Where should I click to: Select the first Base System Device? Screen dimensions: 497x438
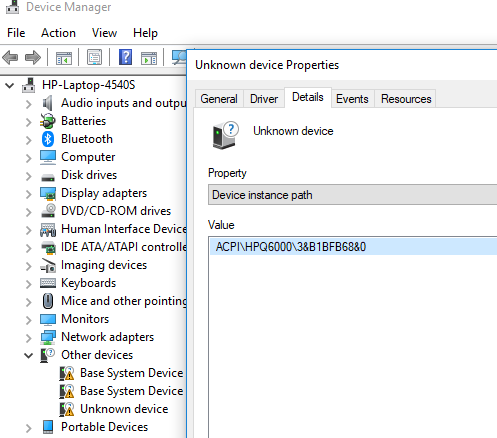[x=132, y=373]
